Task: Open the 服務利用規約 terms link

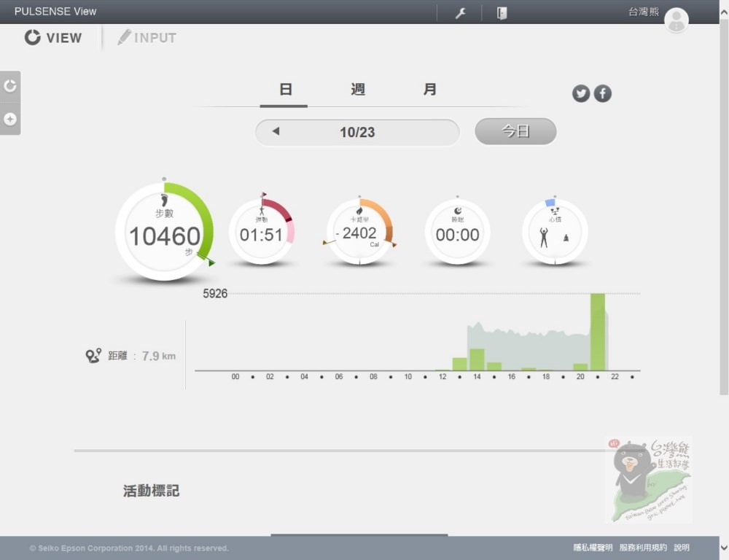Action: pos(642,548)
